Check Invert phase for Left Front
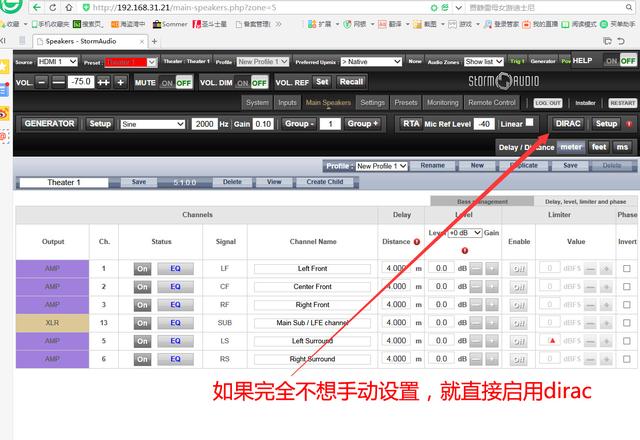The image size is (640, 440). [627, 269]
